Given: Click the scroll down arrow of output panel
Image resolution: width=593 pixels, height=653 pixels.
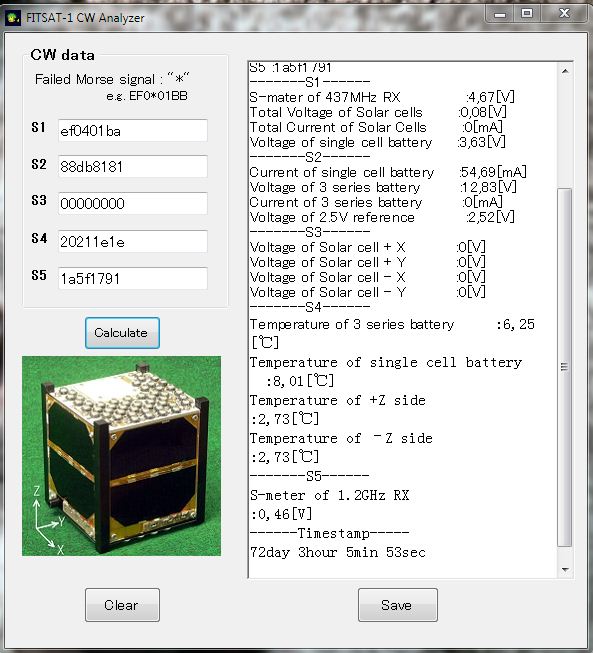Looking at the screenshot, I should click(565, 569).
